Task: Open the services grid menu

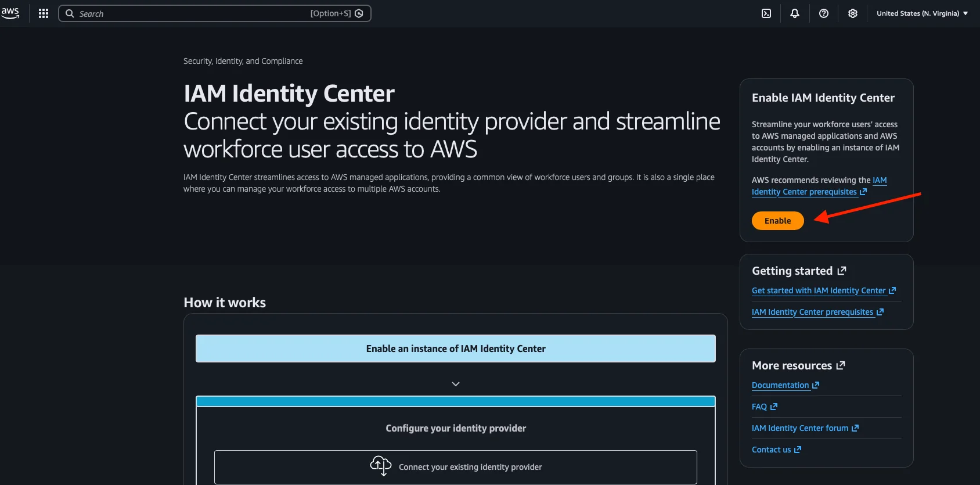Action: tap(44, 13)
